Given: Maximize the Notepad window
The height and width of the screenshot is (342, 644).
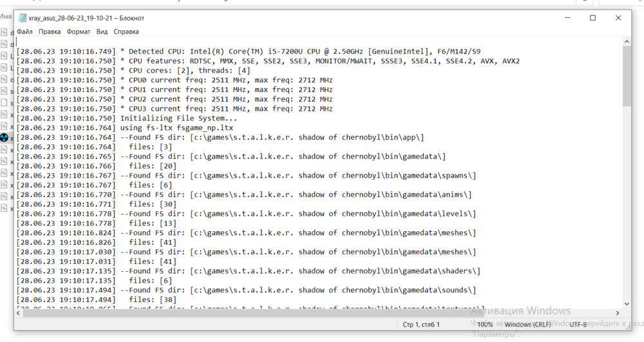Looking at the screenshot, I should point(592,18).
